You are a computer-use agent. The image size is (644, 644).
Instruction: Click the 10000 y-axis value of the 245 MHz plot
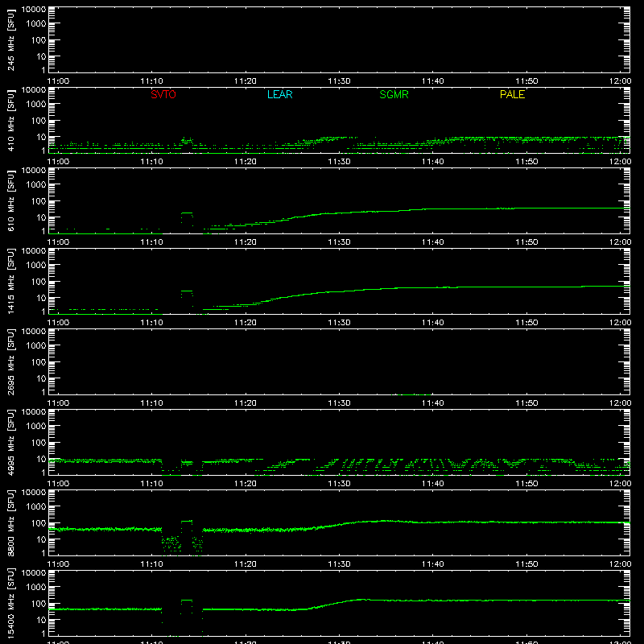(34, 9)
